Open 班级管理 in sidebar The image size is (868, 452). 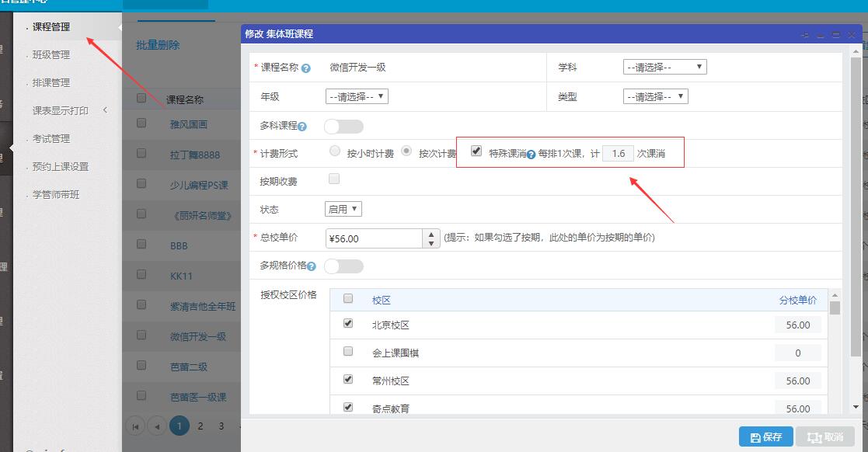tap(51, 55)
